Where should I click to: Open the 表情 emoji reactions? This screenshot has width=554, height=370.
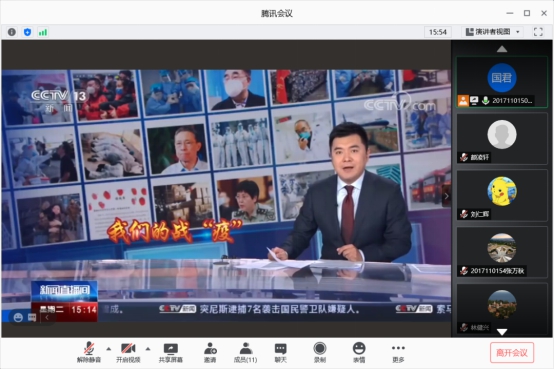pos(359,353)
